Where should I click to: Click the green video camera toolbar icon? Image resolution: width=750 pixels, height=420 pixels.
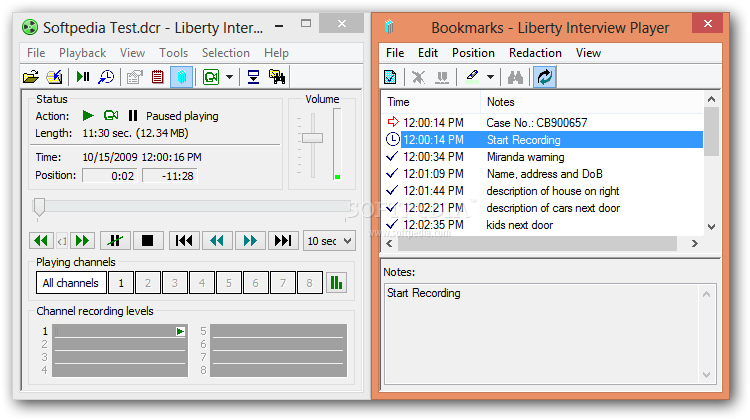point(211,77)
